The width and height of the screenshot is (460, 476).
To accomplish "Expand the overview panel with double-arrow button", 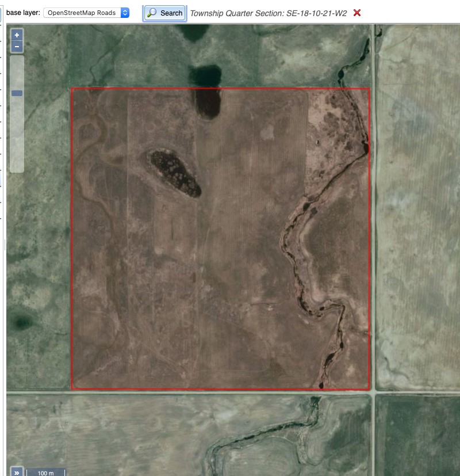I will (17, 473).
